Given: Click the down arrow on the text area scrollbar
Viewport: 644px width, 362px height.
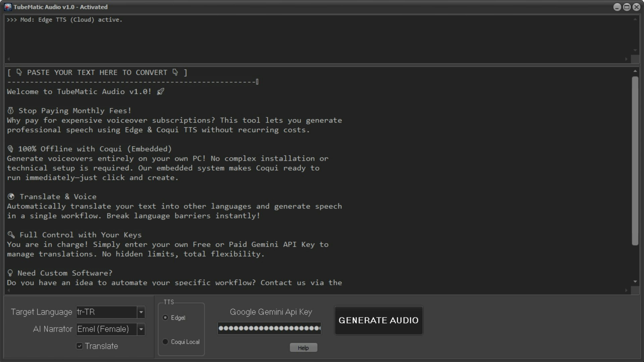Looking at the screenshot, I should click(635, 282).
